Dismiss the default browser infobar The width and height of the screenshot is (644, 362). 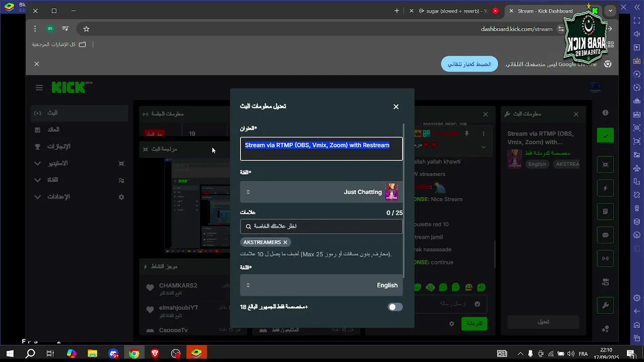pyautogui.click(x=37, y=64)
